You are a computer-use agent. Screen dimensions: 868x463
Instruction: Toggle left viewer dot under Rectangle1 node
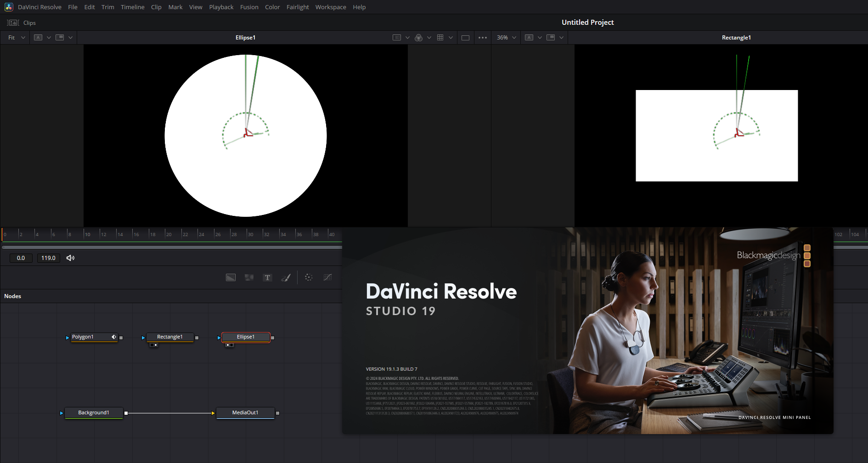click(x=152, y=345)
